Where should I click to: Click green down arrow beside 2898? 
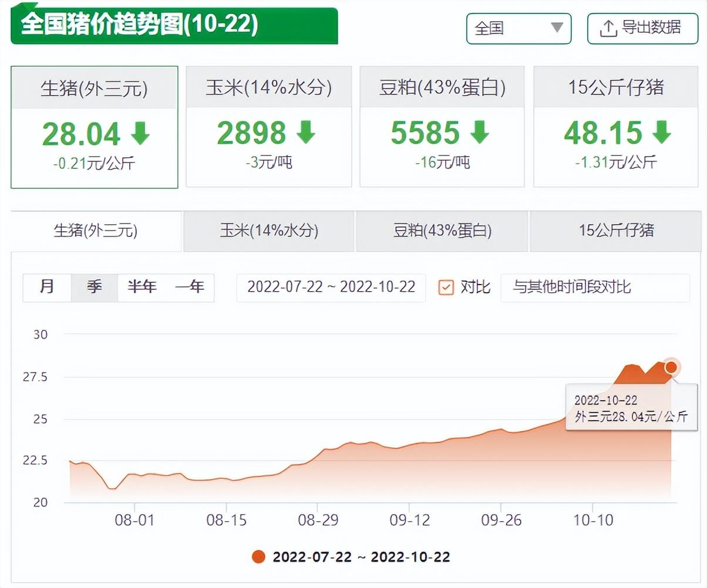[306, 133]
